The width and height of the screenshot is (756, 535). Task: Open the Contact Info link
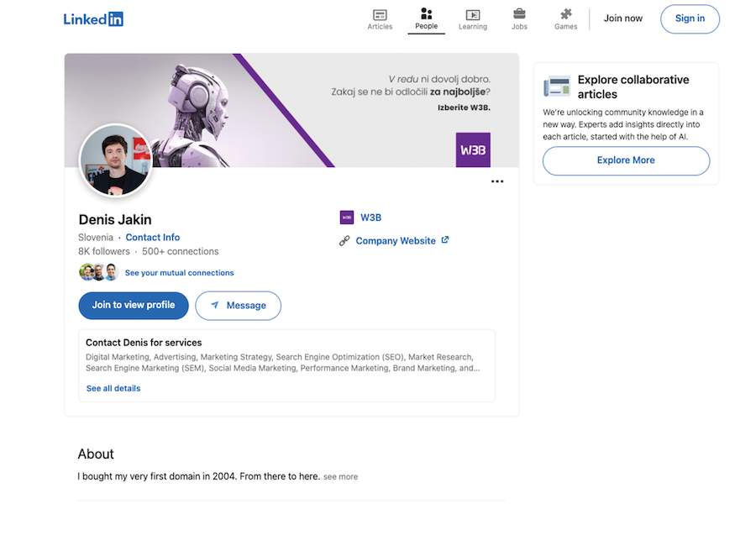pos(152,238)
